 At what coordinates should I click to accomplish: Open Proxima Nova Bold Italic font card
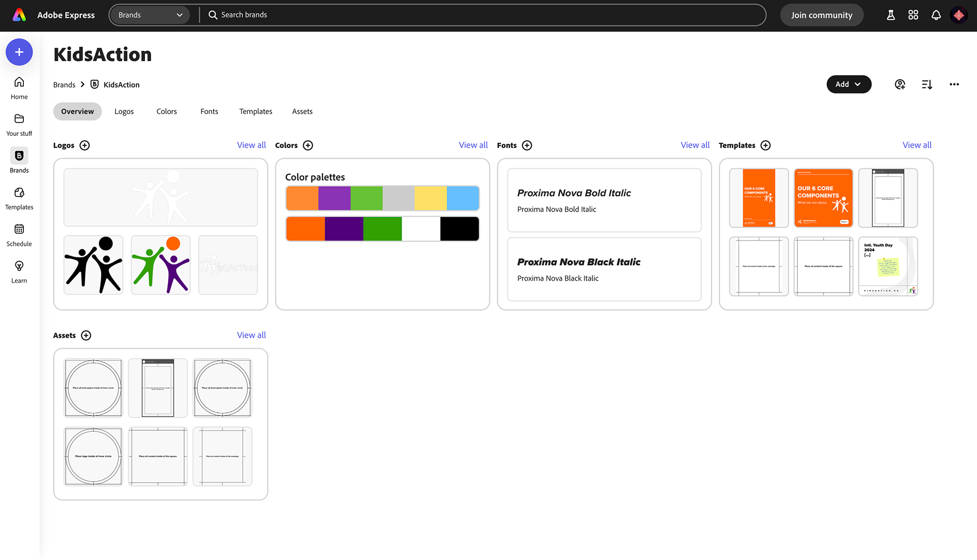click(x=605, y=200)
